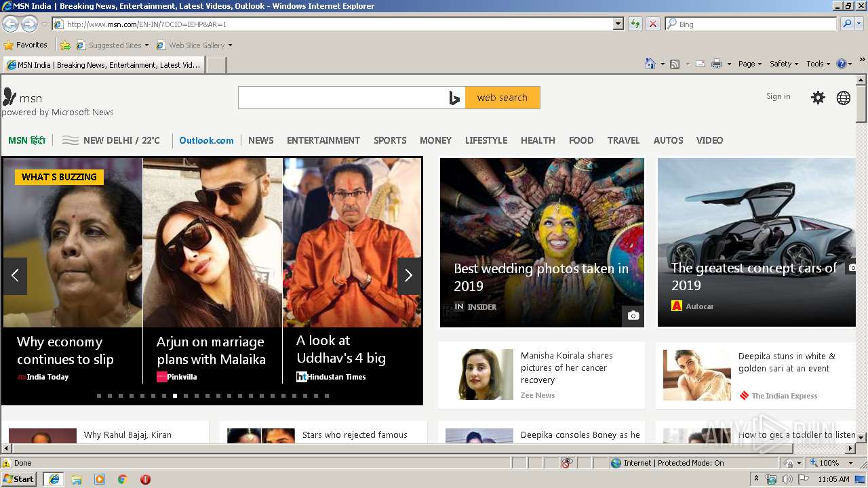This screenshot has height=488, width=868.
Task: Click the Bing logo in search box
Action: (454, 98)
